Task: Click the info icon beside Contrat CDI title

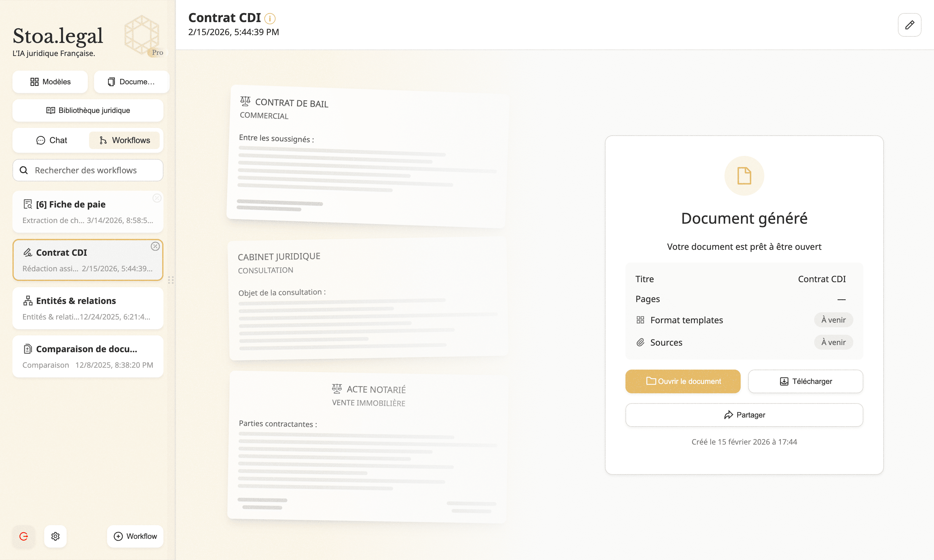Action: 270,18
